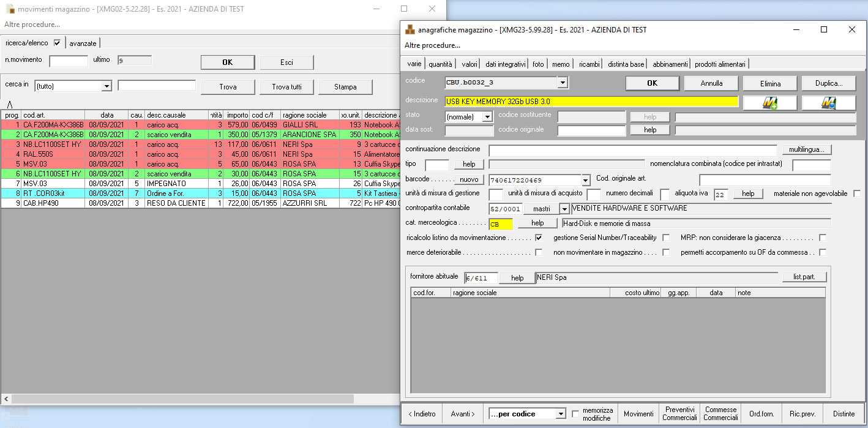Viewport: 868px width, 428px height.
Task: Click the nuovo barcode button
Action: coord(469,179)
